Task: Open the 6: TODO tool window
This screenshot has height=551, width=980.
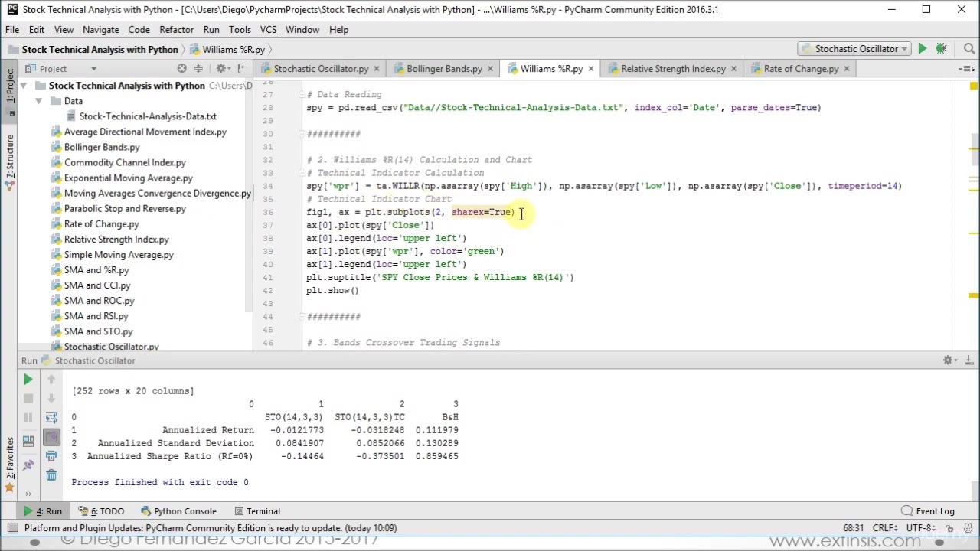Action: (101, 511)
